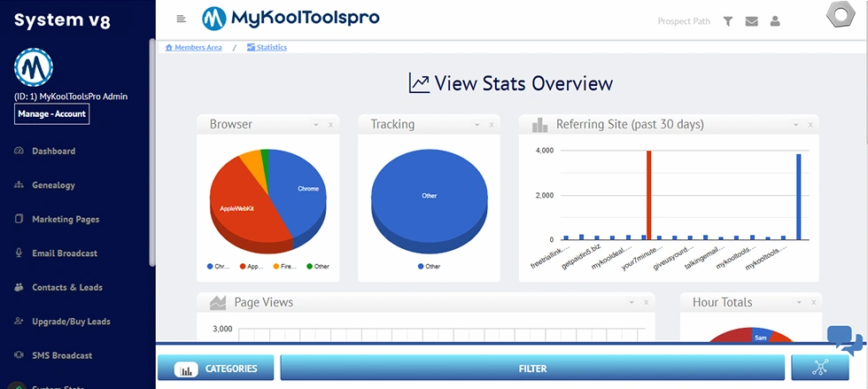Select Email Broadcast in the sidebar
This screenshot has width=868, height=389.
click(x=64, y=253)
